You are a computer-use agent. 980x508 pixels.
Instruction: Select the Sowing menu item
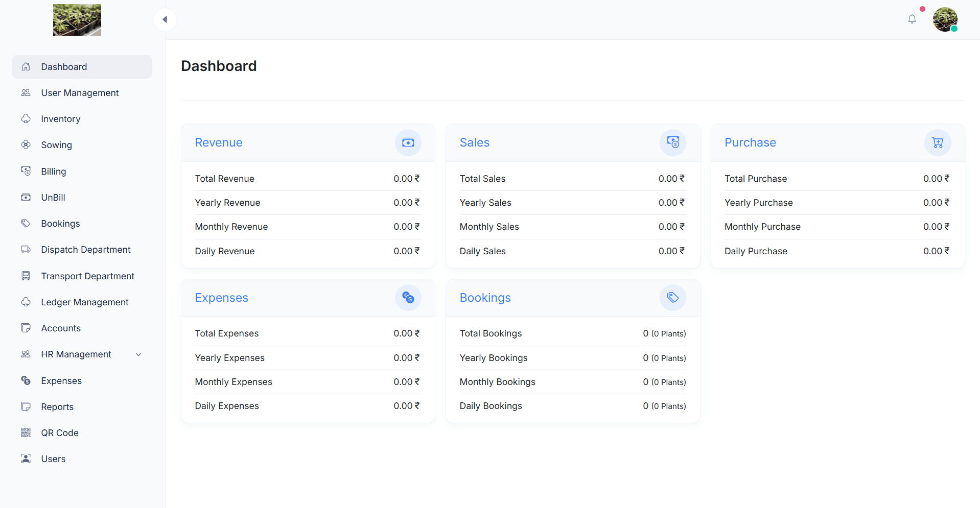(56, 145)
